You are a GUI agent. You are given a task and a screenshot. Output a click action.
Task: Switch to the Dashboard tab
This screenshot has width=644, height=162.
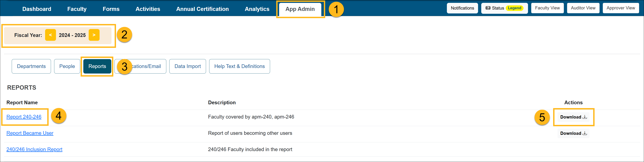(x=37, y=9)
